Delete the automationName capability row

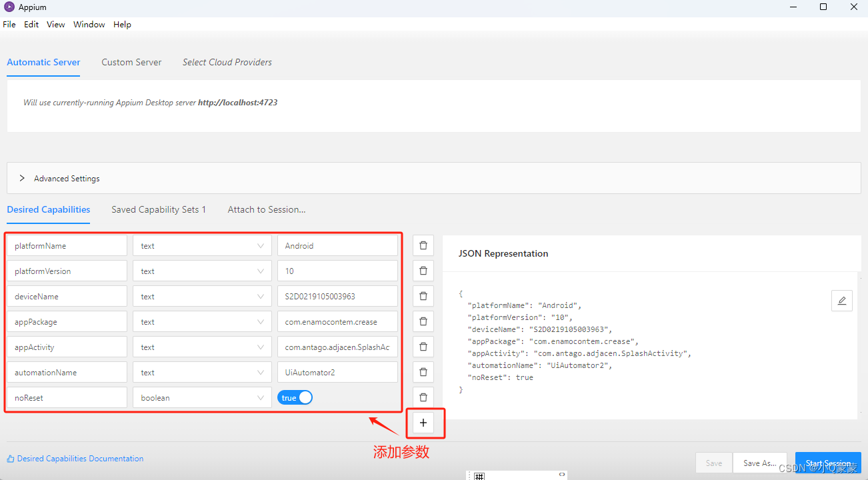(x=423, y=372)
